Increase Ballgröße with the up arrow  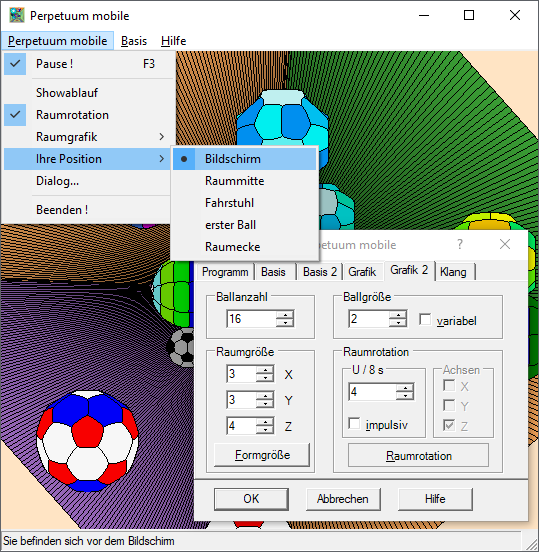tap(398, 315)
